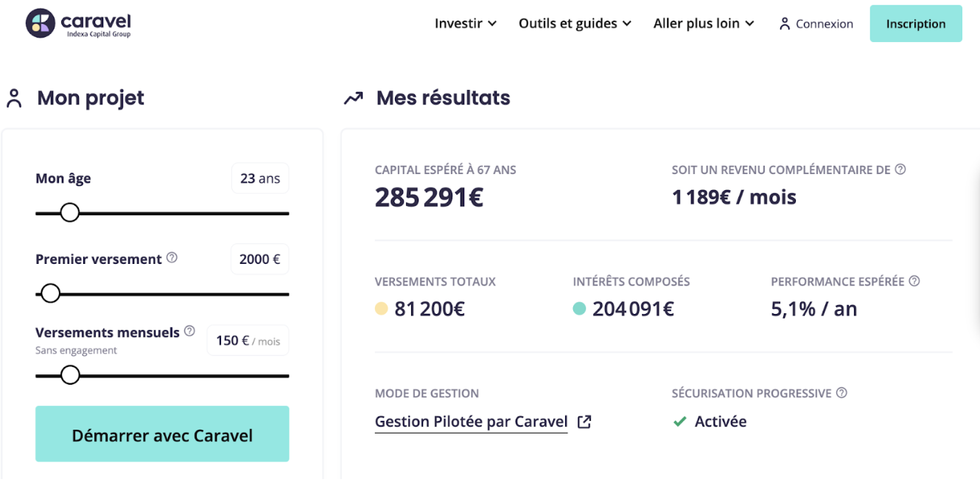Expand the Investir dropdown menu

[x=466, y=24]
